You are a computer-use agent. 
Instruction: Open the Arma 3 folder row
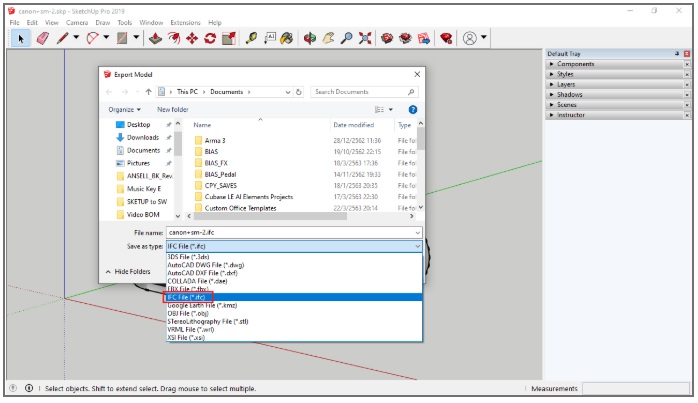215,141
